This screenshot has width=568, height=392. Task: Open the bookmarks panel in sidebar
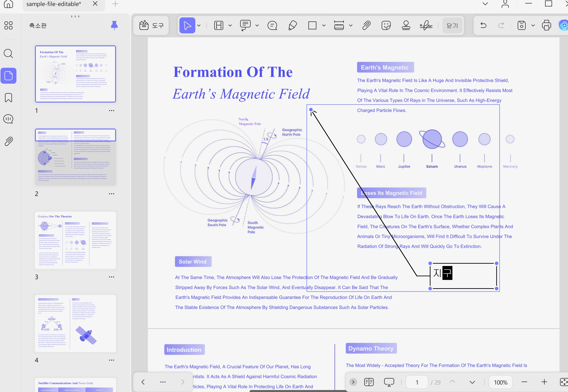point(8,98)
